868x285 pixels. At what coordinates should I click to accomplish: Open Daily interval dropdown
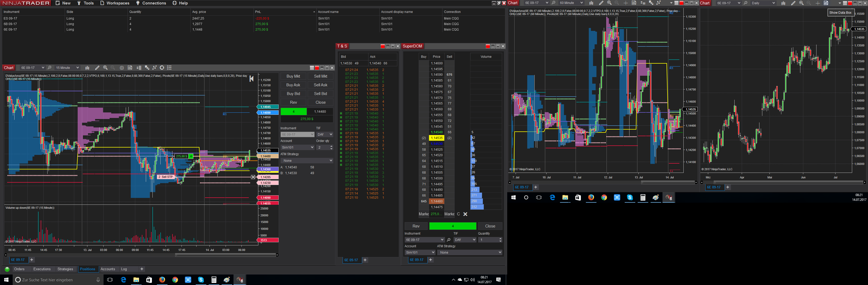[763, 3]
